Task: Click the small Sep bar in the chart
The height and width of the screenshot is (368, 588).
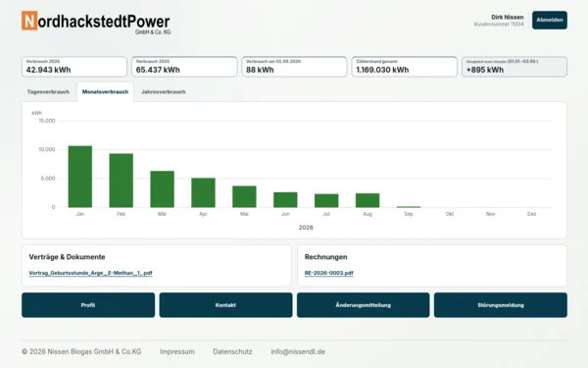Action: pyautogui.click(x=409, y=207)
